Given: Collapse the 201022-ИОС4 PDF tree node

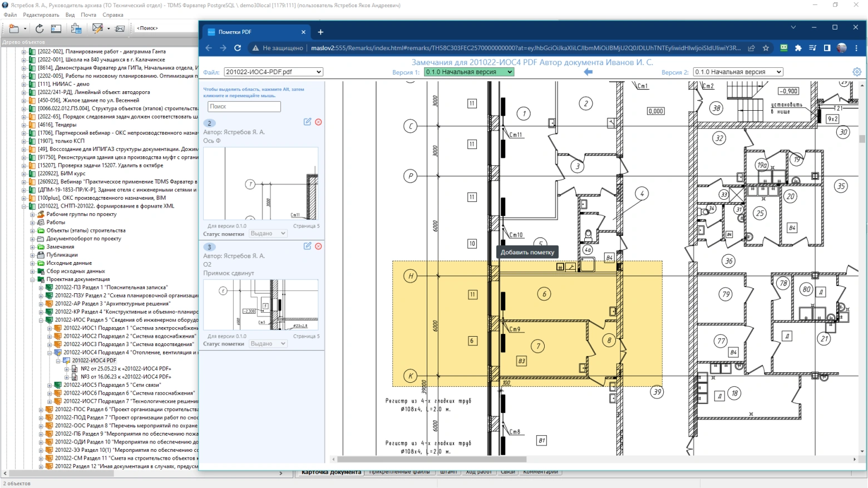Looking at the screenshot, I should [x=58, y=361].
